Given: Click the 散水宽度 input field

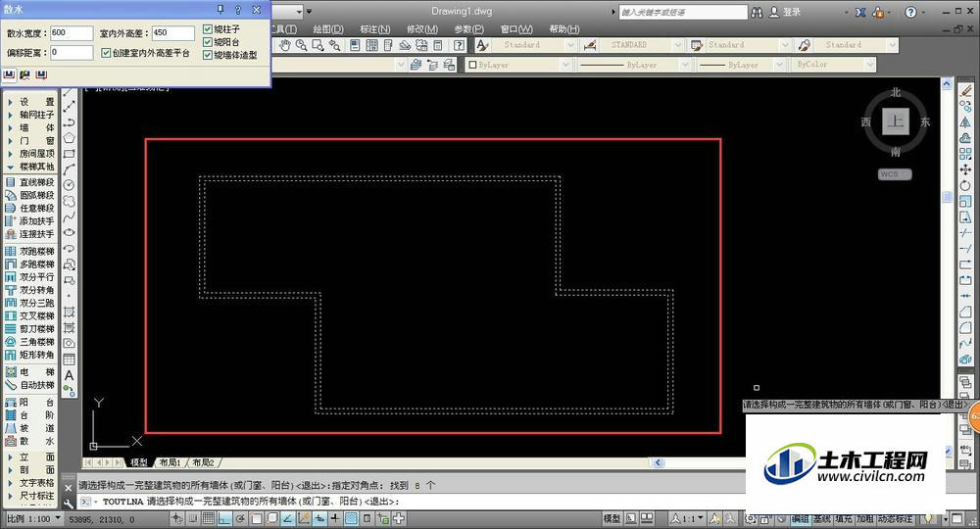Looking at the screenshot, I should [x=72, y=33].
